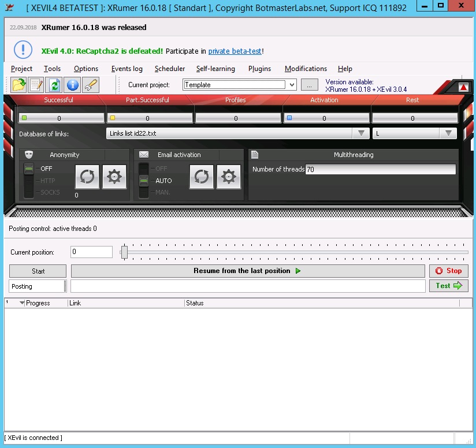Set Anonymity switch to SOCKS
This screenshot has width=476, height=448.
click(x=50, y=192)
